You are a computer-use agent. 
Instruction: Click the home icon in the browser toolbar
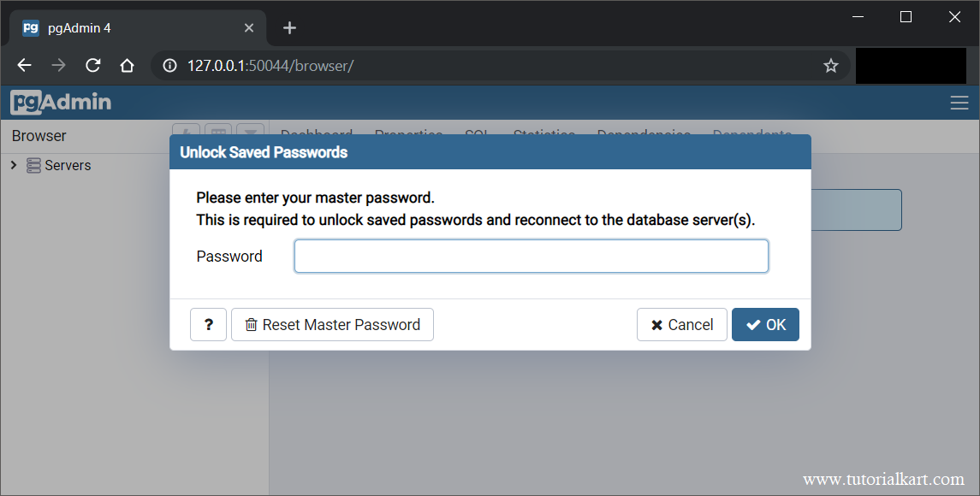point(127,65)
